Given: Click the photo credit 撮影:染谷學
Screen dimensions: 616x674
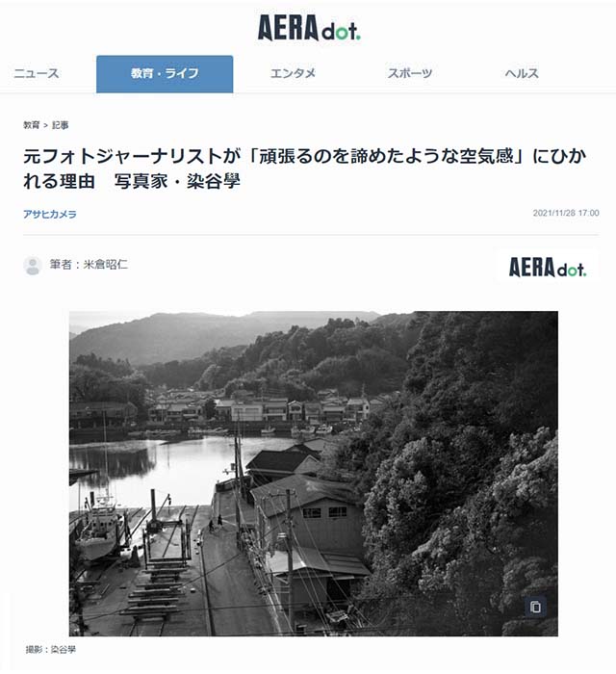Looking at the screenshot, I should (51, 650).
